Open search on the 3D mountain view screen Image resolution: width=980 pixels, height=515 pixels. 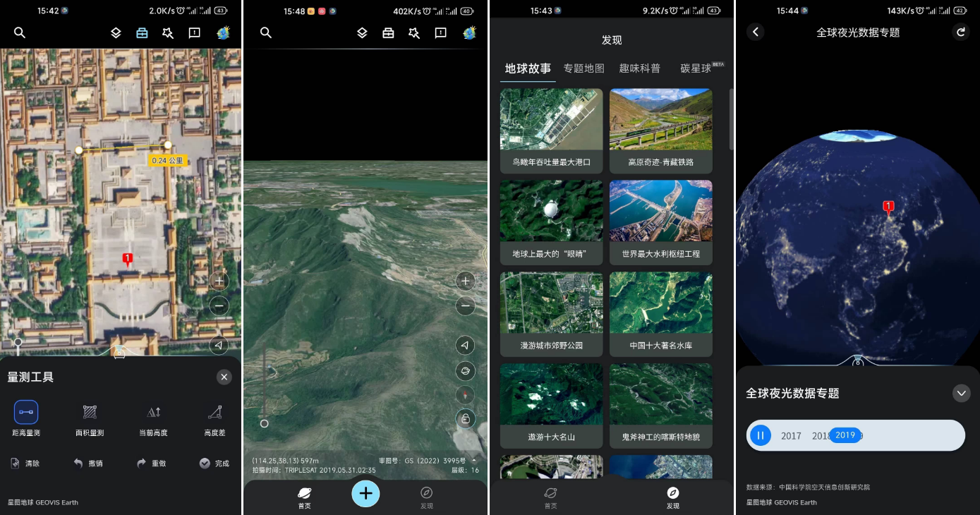pyautogui.click(x=266, y=32)
